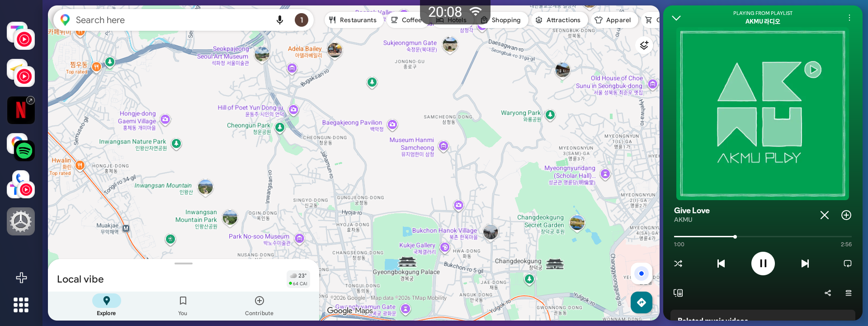Open the Spotify play queue

pos(849,293)
